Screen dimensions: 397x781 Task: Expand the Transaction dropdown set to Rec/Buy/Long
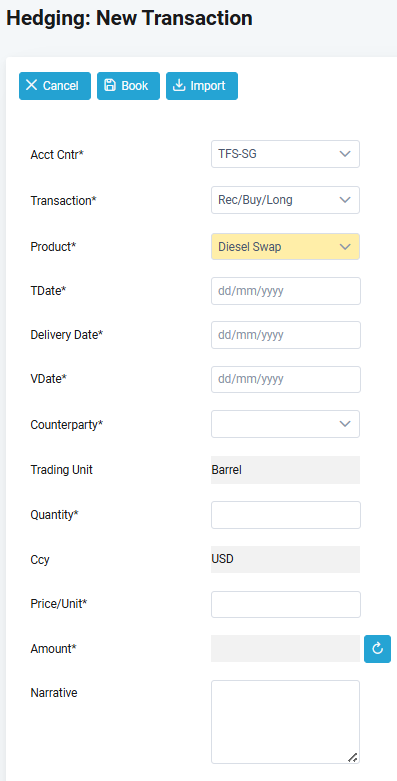coord(285,200)
